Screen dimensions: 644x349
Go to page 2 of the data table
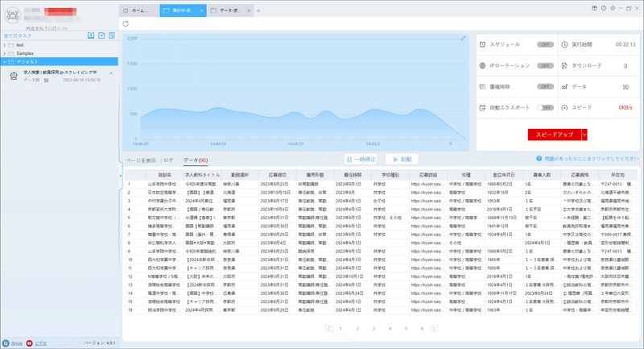[x=357, y=328]
